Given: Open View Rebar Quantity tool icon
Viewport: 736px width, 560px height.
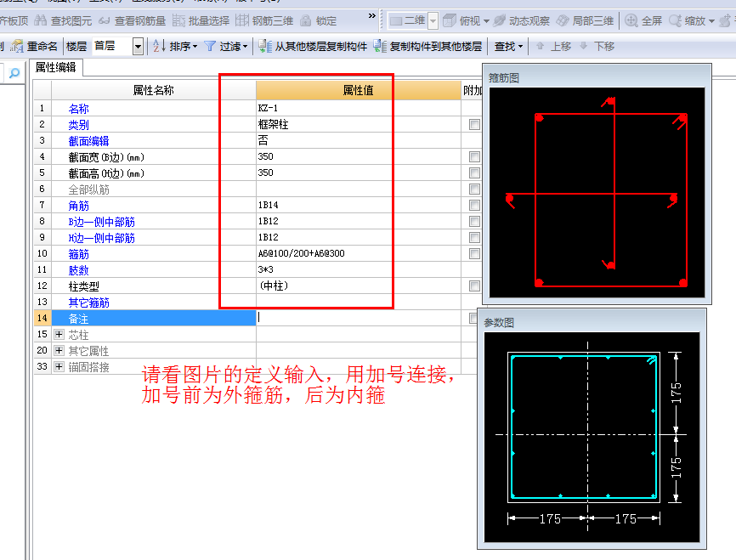Looking at the screenshot, I should pyautogui.click(x=105, y=20).
